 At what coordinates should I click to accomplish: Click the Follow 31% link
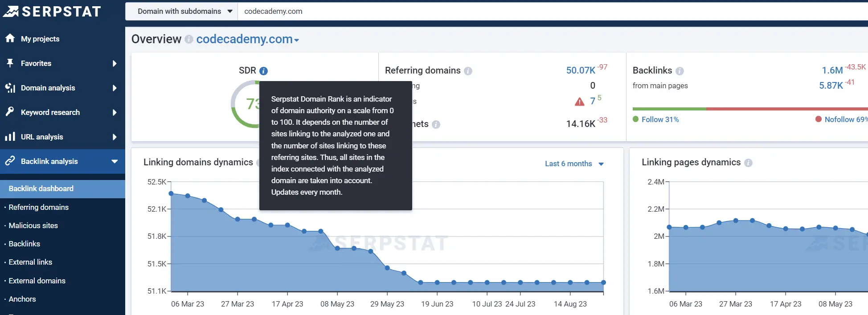coord(660,119)
